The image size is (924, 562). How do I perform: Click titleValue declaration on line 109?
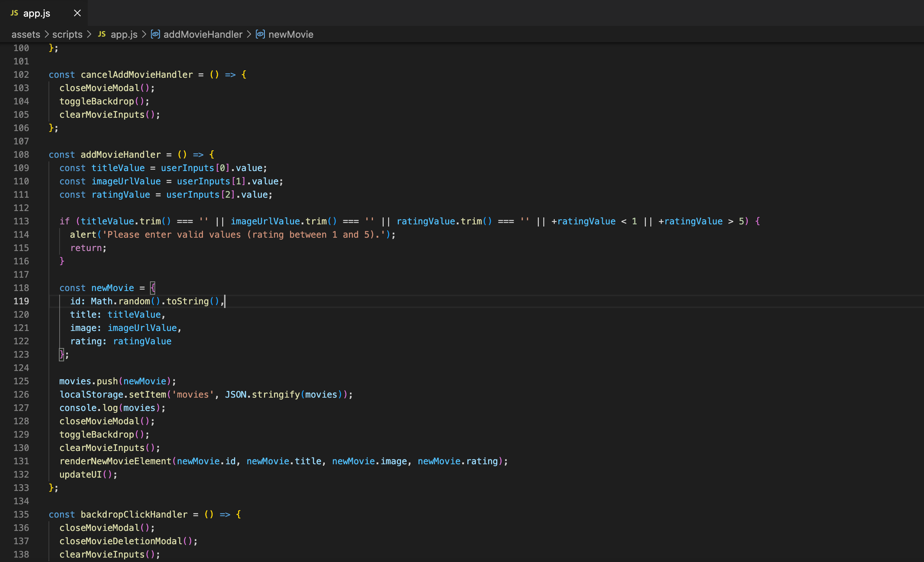(118, 168)
